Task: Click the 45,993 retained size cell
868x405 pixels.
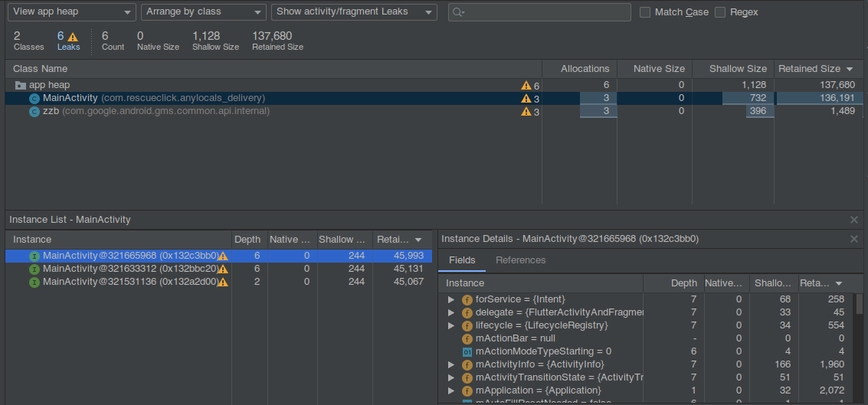Action: [408, 256]
